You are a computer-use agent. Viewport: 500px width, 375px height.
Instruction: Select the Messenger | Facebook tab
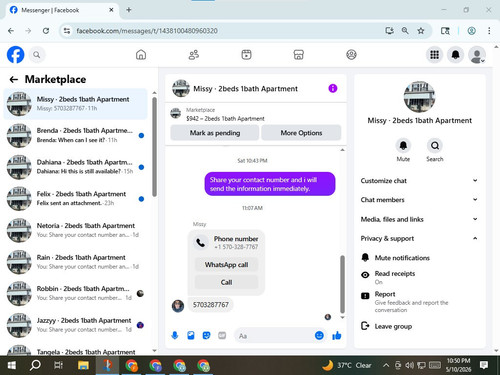point(62,10)
